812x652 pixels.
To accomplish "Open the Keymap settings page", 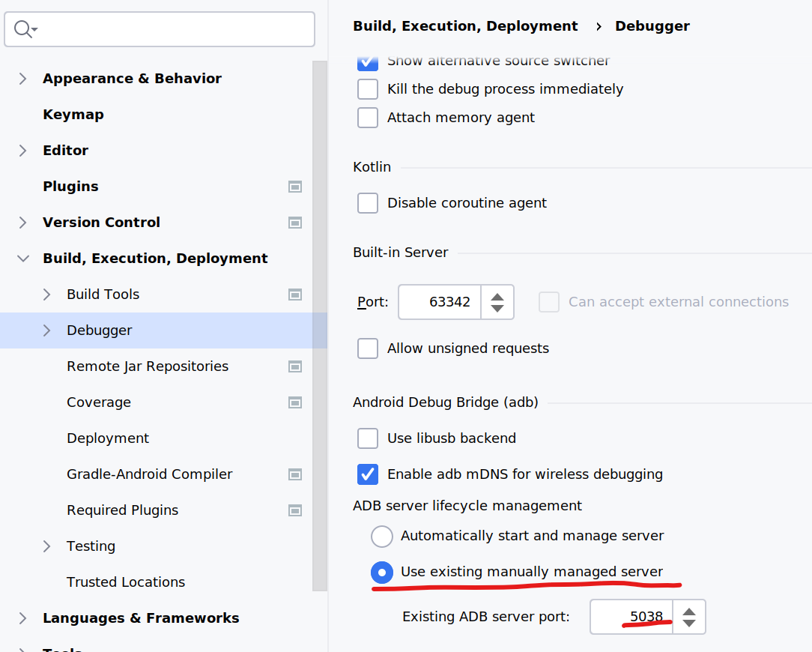I will tap(73, 115).
